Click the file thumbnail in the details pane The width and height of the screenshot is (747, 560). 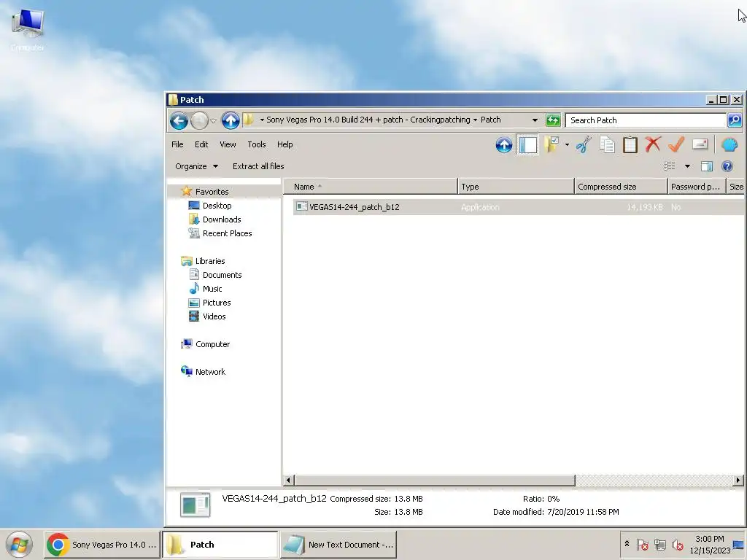[x=195, y=505]
